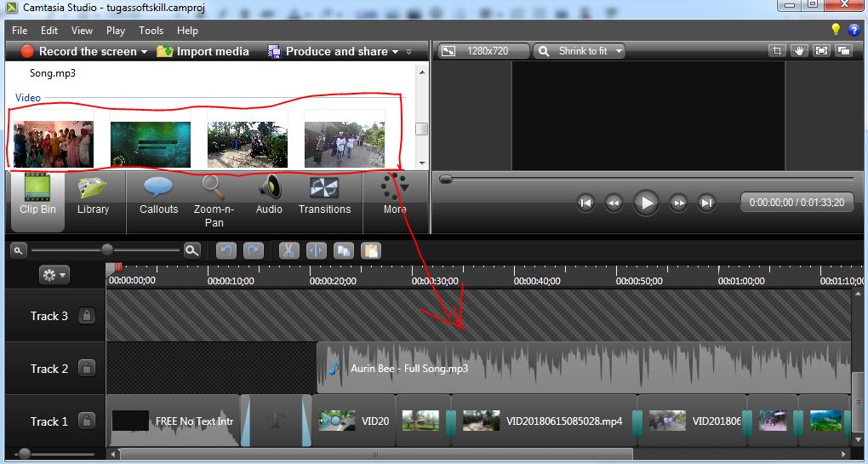Play the video preview
868x464 pixels.
click(646, 203)
